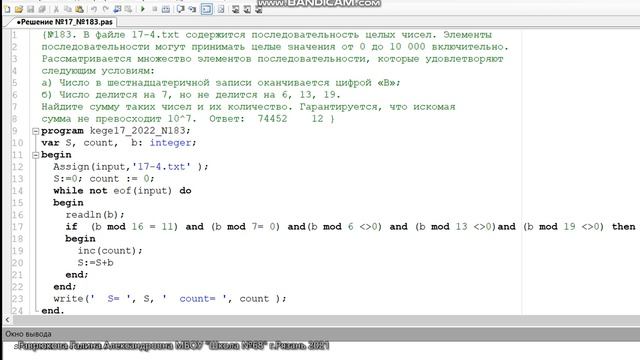Select the Решение №17_№183.pas tab
Image resolution: width=640 pixels, height=360 pixels.
64,22
